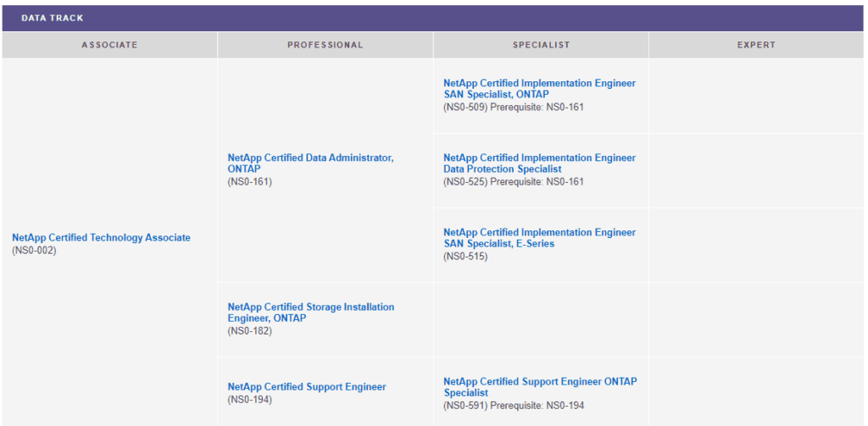
Task: Click the (NS0-509) prerequisite line
Action: 513,108
